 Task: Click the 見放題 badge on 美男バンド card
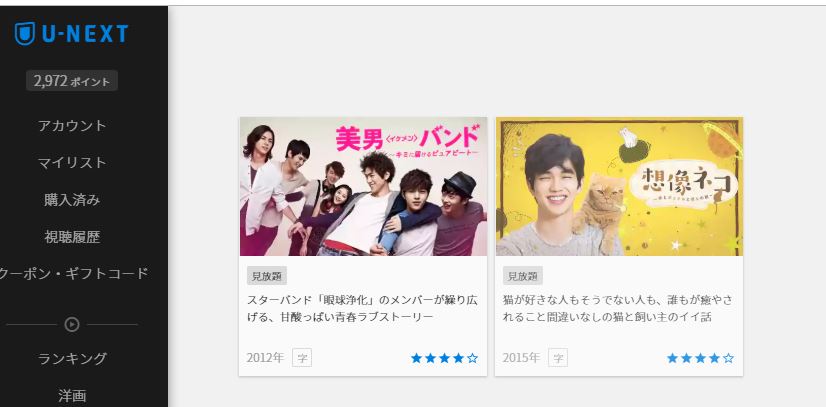tap(267, 276)
